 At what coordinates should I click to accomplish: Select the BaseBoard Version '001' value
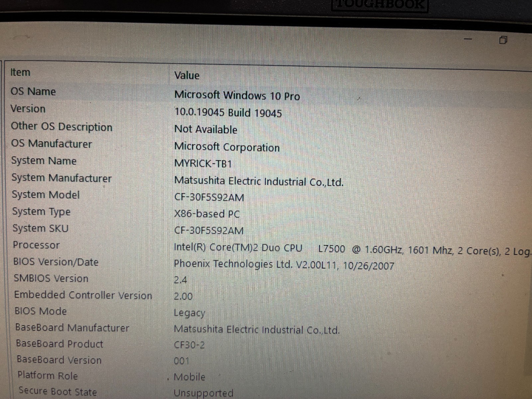(x=182, y=361)
